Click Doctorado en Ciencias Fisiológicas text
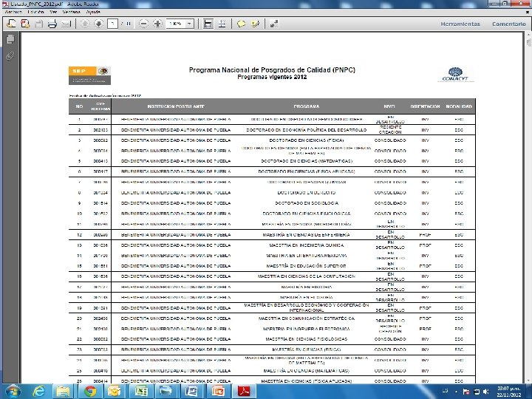This screenshot has height=399, width=532. pyautogui.click(x=307, y=214)
